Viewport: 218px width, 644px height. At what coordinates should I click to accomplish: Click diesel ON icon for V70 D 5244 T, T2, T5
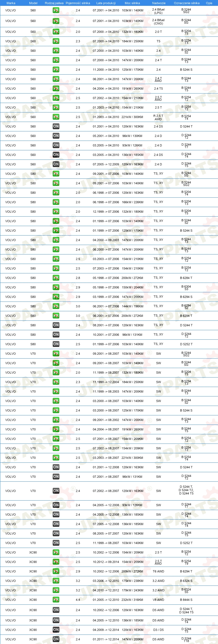click(56, 491)
